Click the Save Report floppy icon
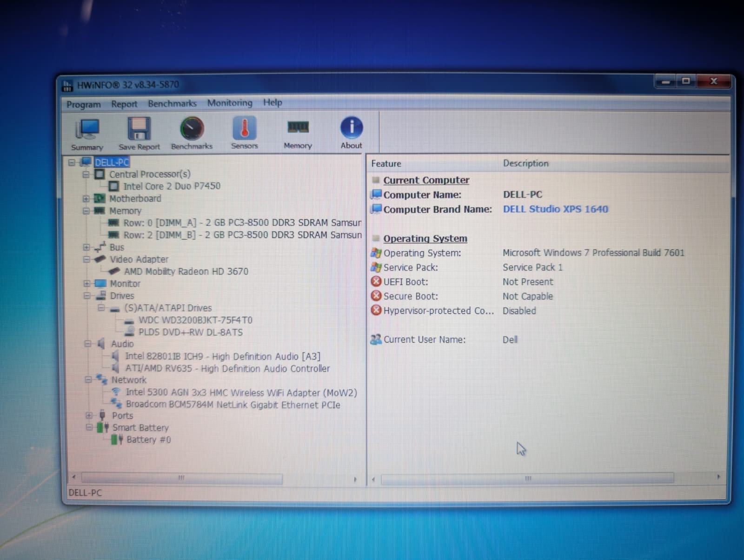Viewport: 744px width, 560px height. 139,134
